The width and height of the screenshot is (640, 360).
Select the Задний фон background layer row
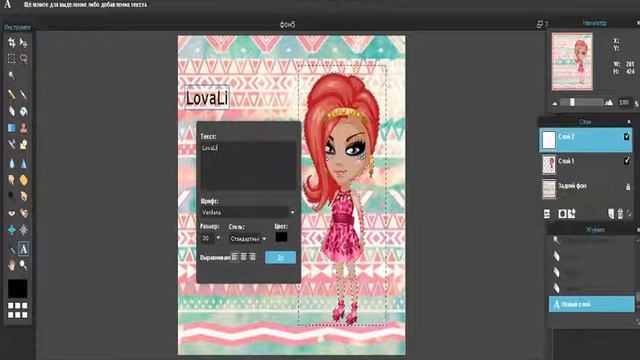click(x=586, y=189)
